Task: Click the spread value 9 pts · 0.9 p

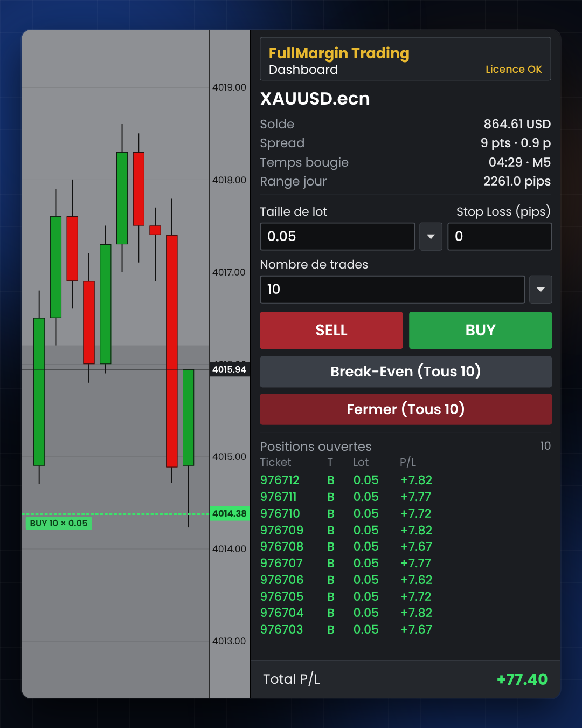Action: point(516,143)
